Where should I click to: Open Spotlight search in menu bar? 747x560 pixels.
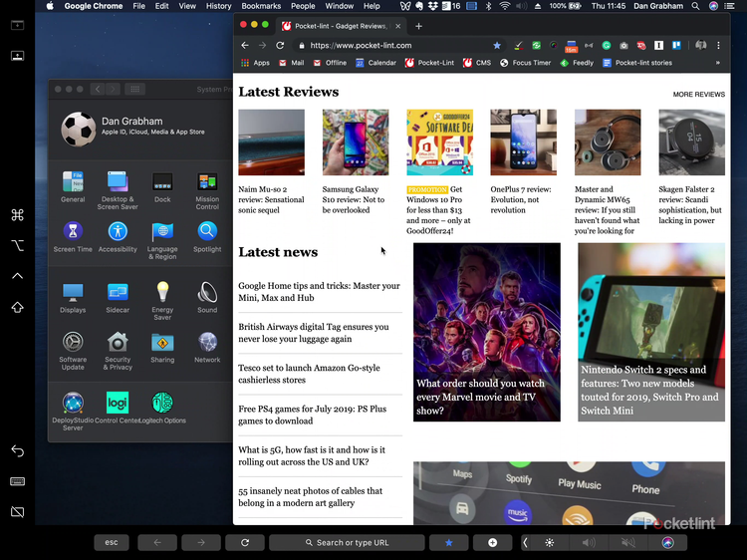point(695,6)
